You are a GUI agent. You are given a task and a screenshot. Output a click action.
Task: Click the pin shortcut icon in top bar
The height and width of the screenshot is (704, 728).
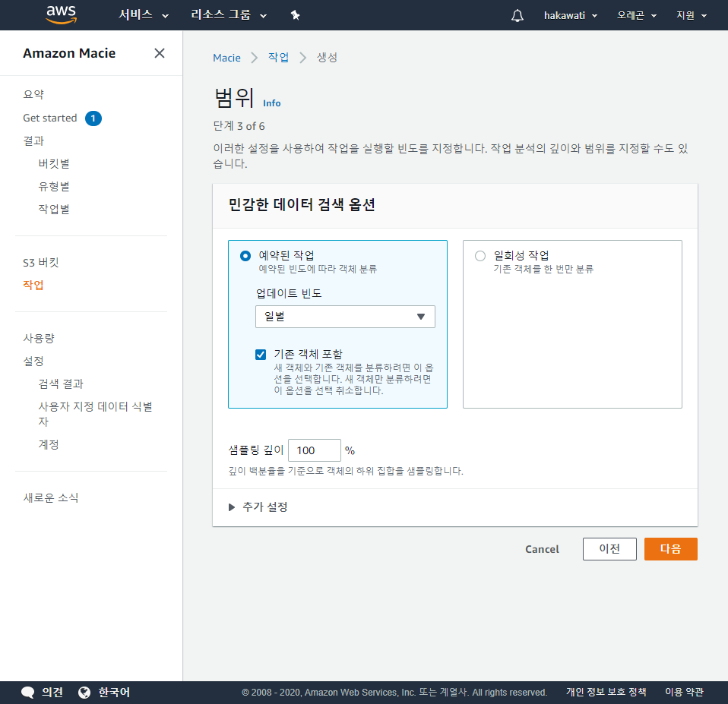tap(296, 15)
